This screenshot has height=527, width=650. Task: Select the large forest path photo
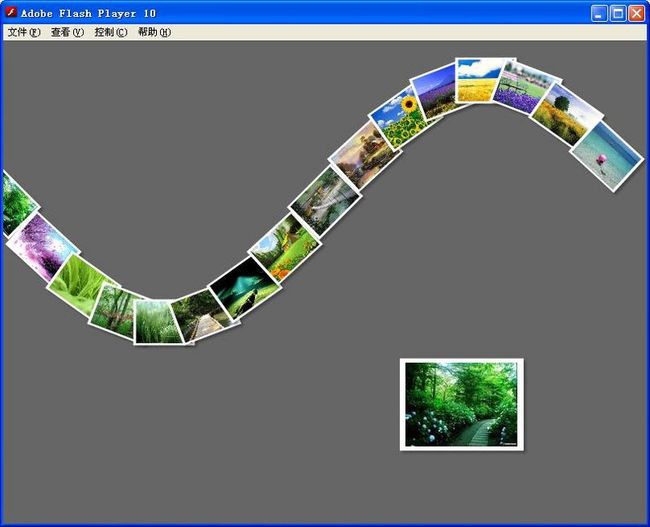(461, 404)
